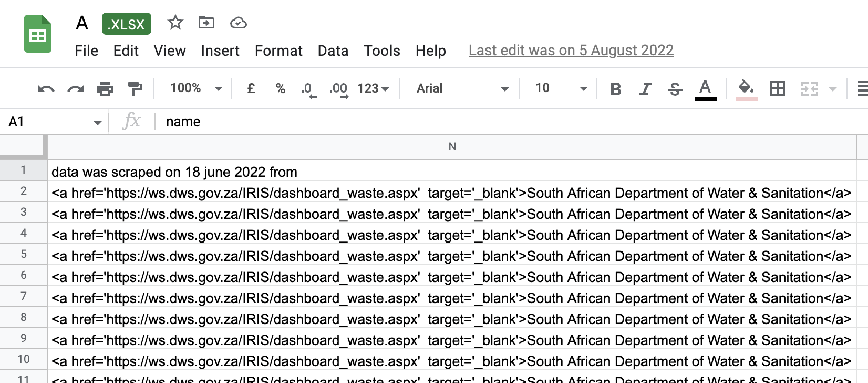Redo the last action
868x383 pixels.
coord(76,88)
